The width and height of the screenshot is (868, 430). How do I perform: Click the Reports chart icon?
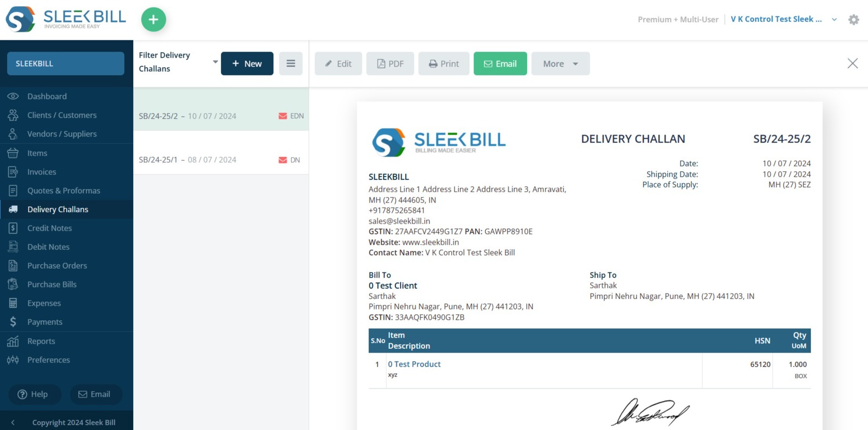tap(13, 341)
